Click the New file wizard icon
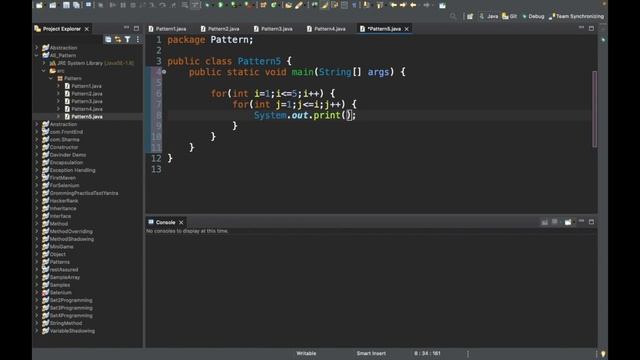 pyautogui.click(x=39, y=5)
